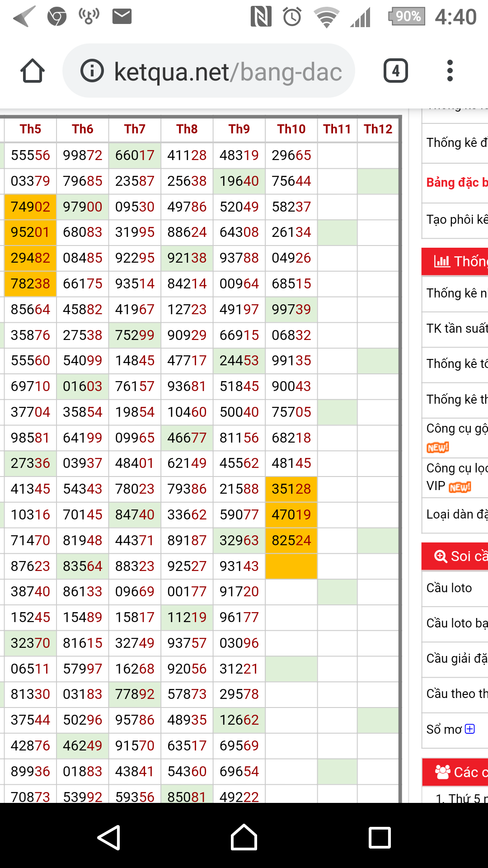Click the Th5 column header
The image size is (488, 868).
pos(30,129)
